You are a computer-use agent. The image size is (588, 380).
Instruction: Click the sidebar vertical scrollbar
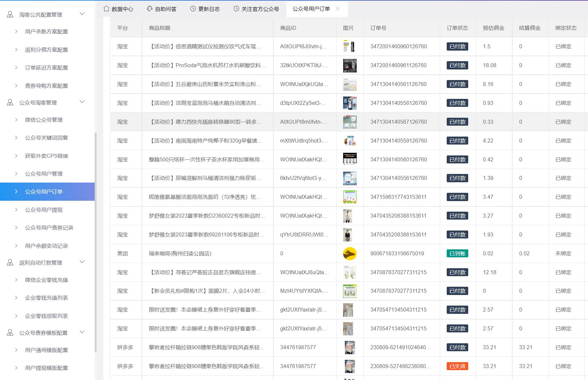pyautogui.click(x=96, y=242)
